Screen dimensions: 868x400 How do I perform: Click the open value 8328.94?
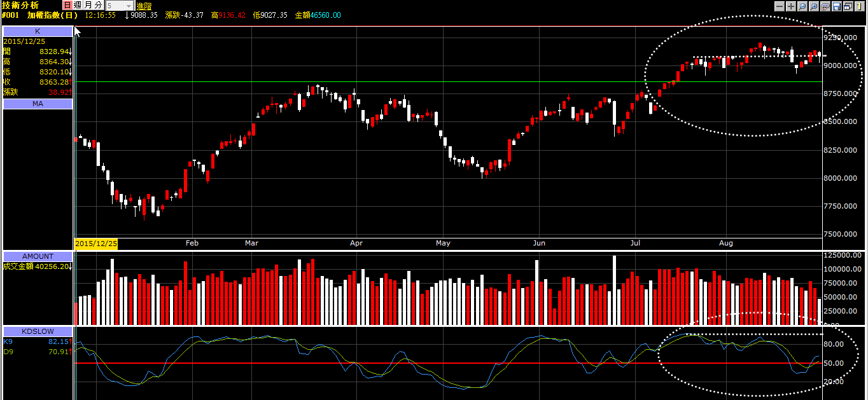54,52
